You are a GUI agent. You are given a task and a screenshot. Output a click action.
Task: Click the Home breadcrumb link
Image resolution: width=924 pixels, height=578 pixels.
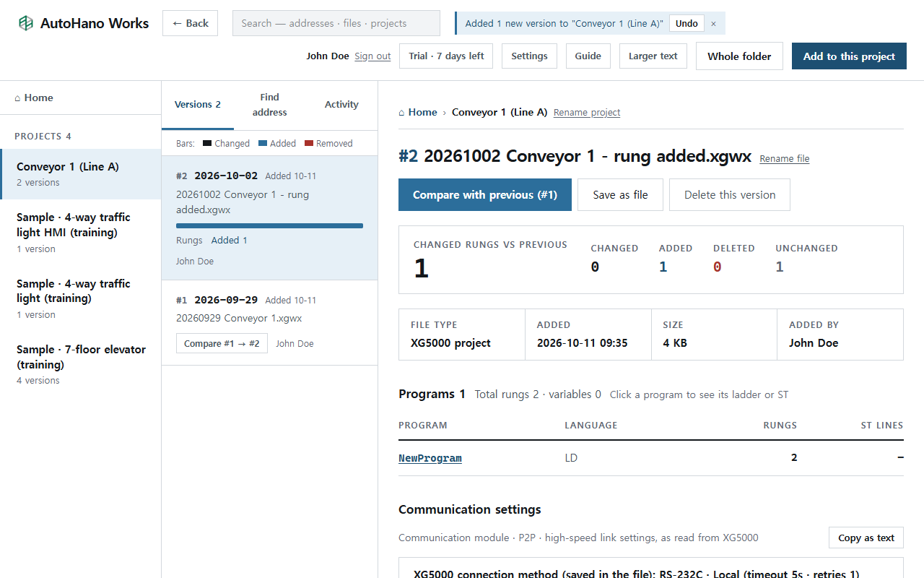point(418,112)
